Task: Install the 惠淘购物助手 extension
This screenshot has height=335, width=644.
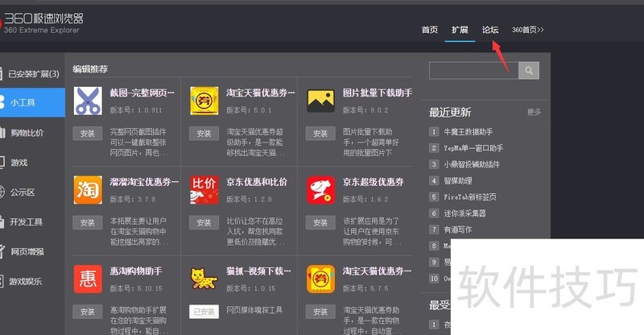Action: pyautogui.click(x=88, y=312)
